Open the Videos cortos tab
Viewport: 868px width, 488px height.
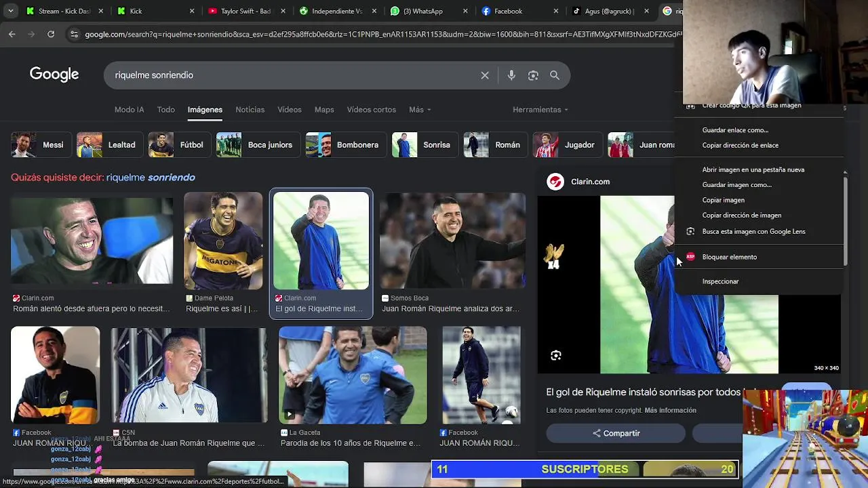click(x=372, y=110)
